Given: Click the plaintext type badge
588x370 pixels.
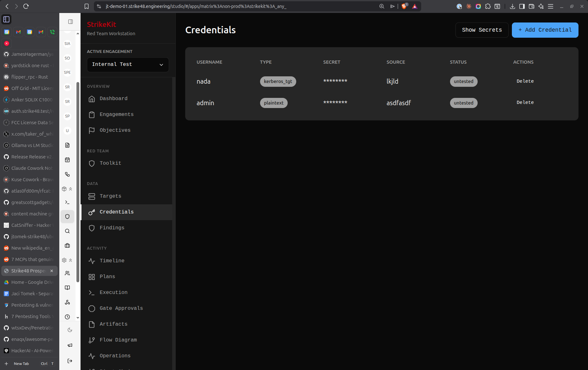Looking at the screenshot, I should pos(274,103).
